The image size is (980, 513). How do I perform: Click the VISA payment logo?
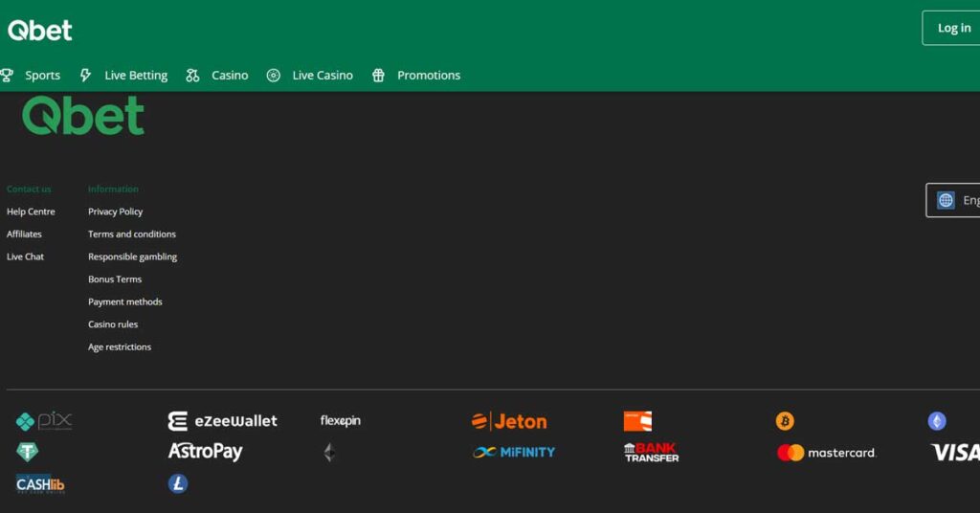click(x=955, y=453)
